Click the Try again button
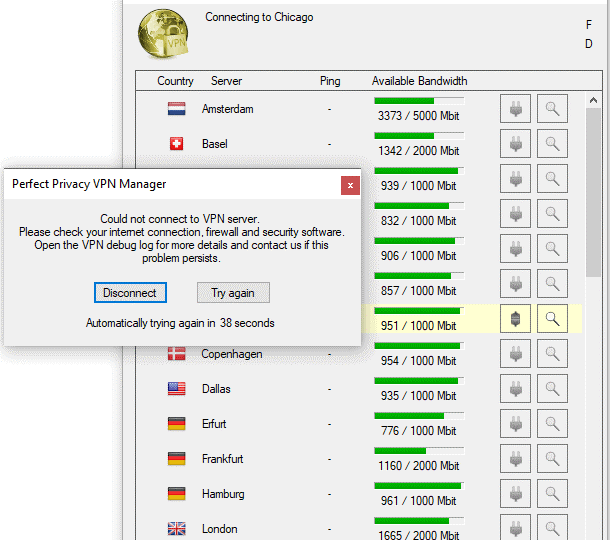 [233, 293]
